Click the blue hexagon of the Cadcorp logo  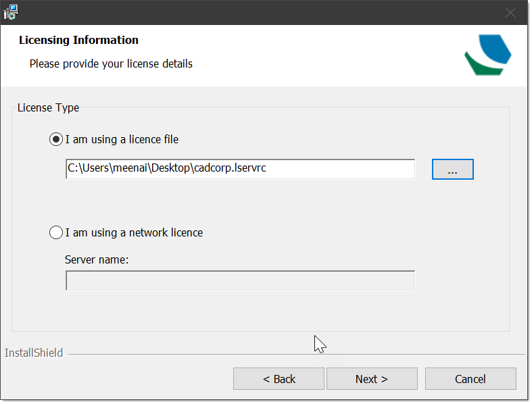pyautogui.click(x=495, y=49)
